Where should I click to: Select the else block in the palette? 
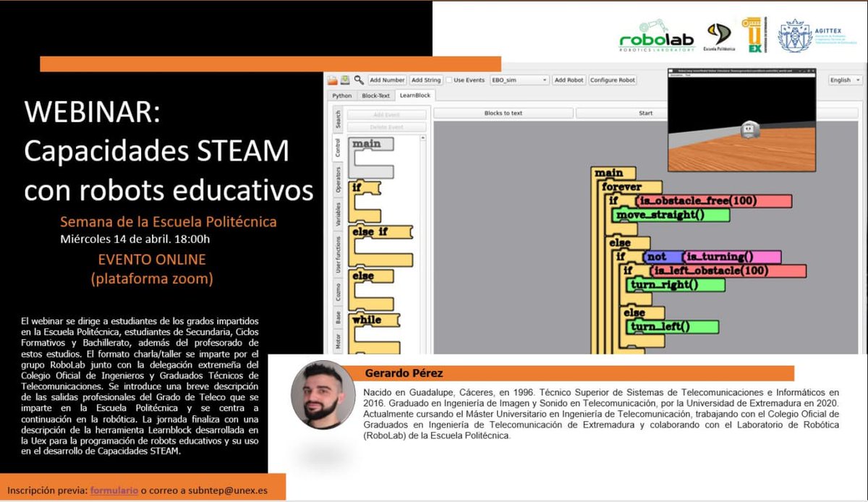pyautogui.click(x=372, y=289)
